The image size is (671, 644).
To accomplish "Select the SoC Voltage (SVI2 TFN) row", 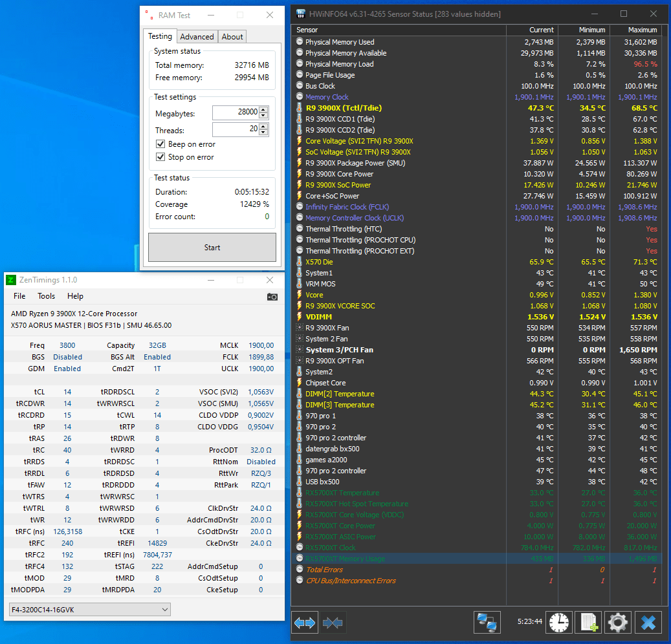I will [x=477, y=152].
